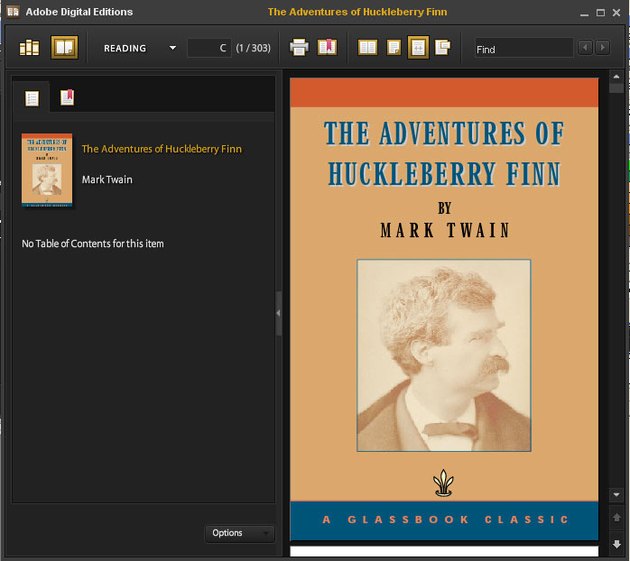
Task: Toggle fit-width page view icon
Action: point(418,47)
